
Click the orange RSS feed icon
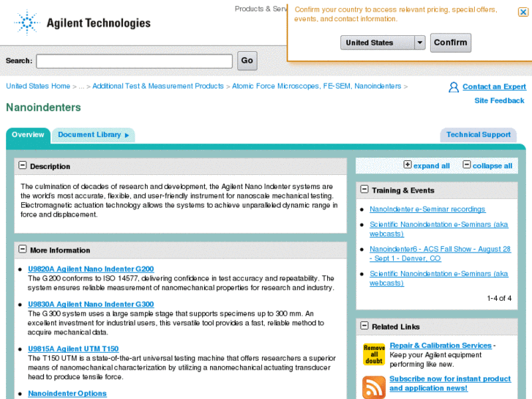374,387
